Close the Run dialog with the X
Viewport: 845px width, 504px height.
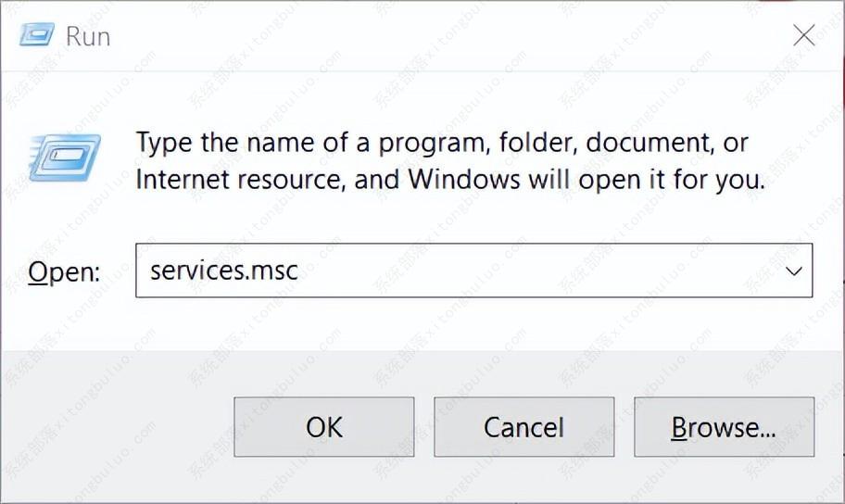pos(803,36)
